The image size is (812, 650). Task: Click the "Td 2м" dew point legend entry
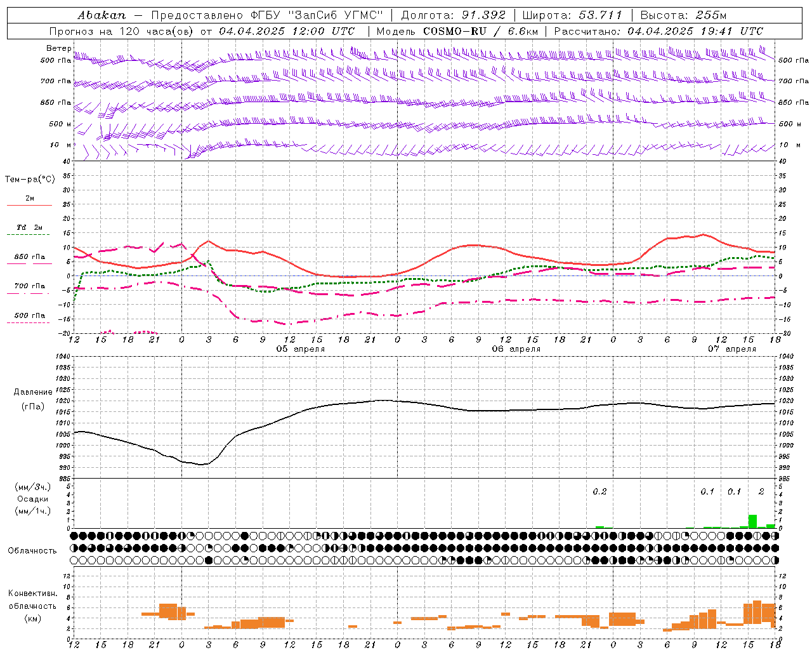pos(30,227)
